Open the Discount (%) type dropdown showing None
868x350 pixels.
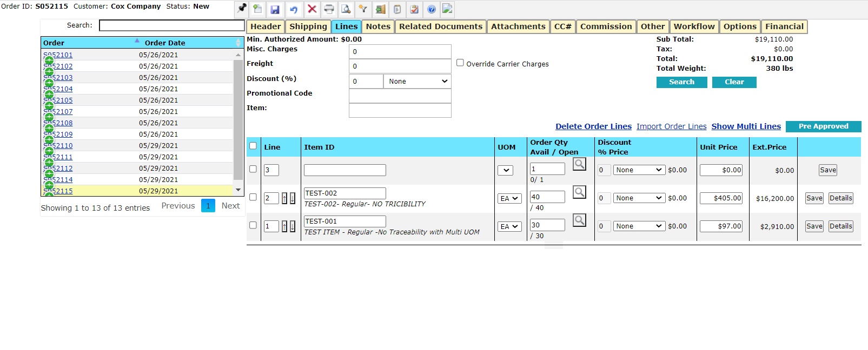(x=418, y=81)
